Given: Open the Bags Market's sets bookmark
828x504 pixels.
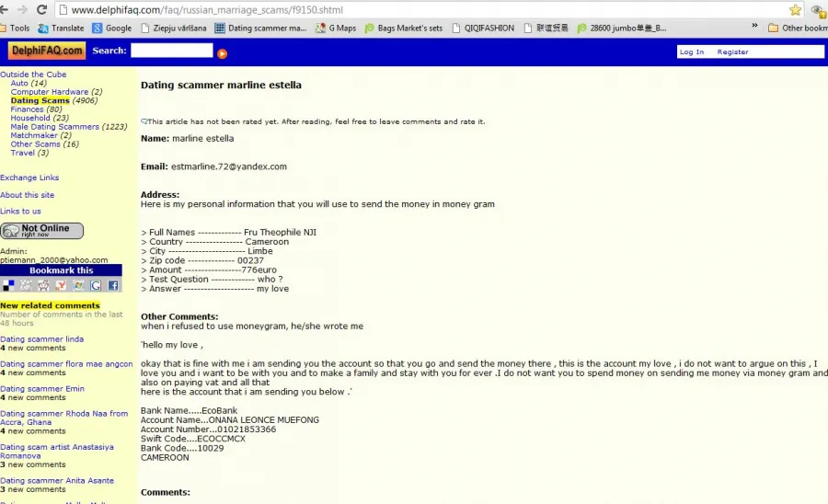Looking at the screenshot, I should [404, 28].
